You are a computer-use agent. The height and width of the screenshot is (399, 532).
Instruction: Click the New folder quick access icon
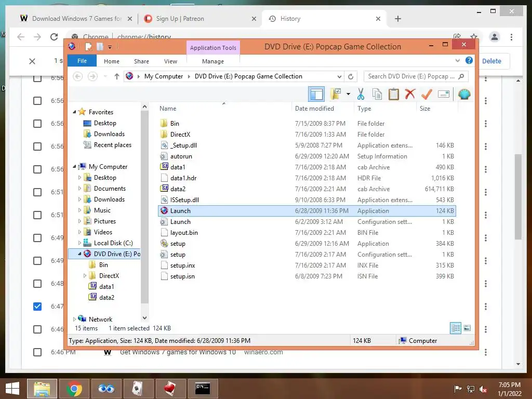pos(100,46)
